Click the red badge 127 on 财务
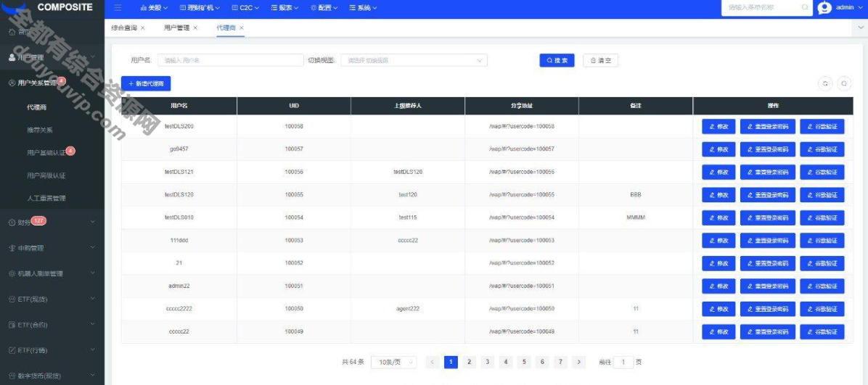This screenshot has width=868, height=385. point(38,220)
